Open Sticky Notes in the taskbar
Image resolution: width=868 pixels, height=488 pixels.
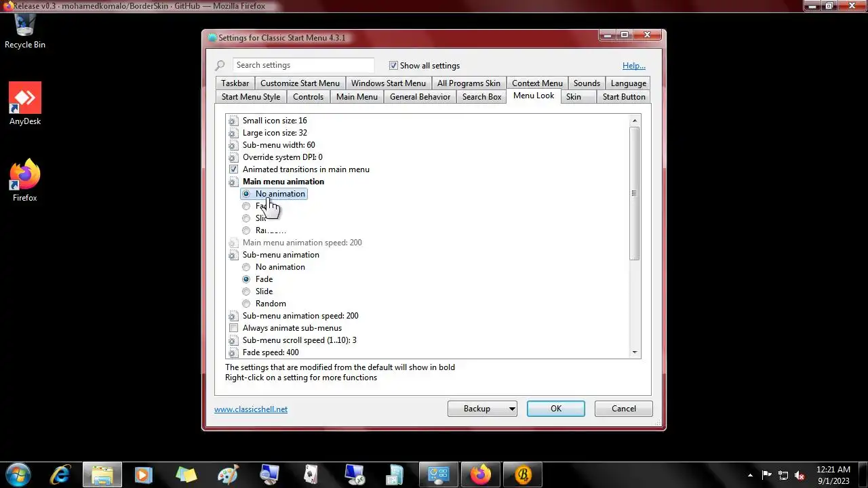[185, 474]
